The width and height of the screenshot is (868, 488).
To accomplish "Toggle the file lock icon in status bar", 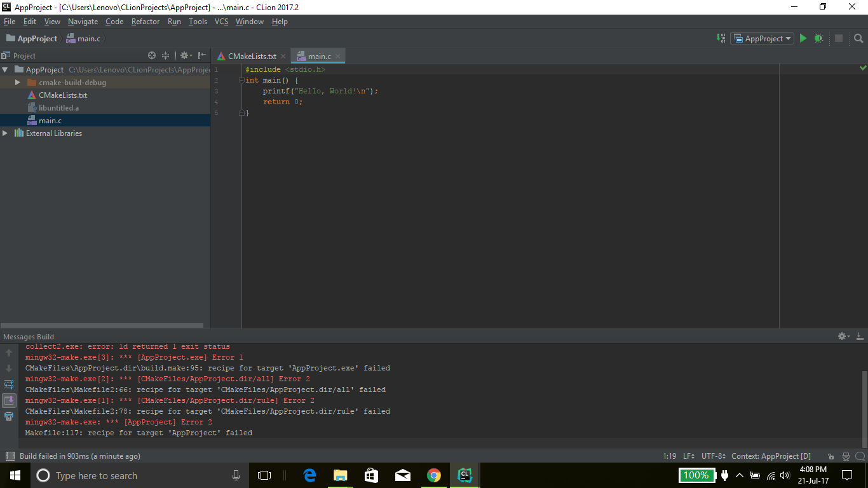I will tap(831, 456).
